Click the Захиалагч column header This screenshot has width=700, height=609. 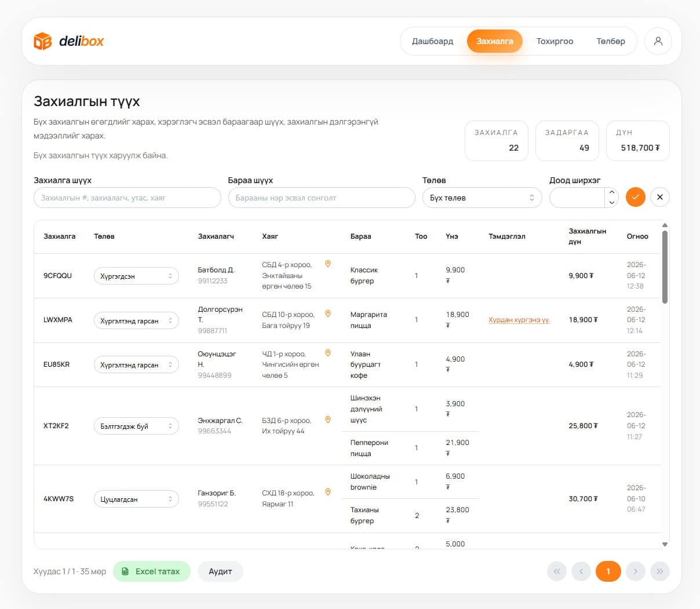tap(216, 236)
